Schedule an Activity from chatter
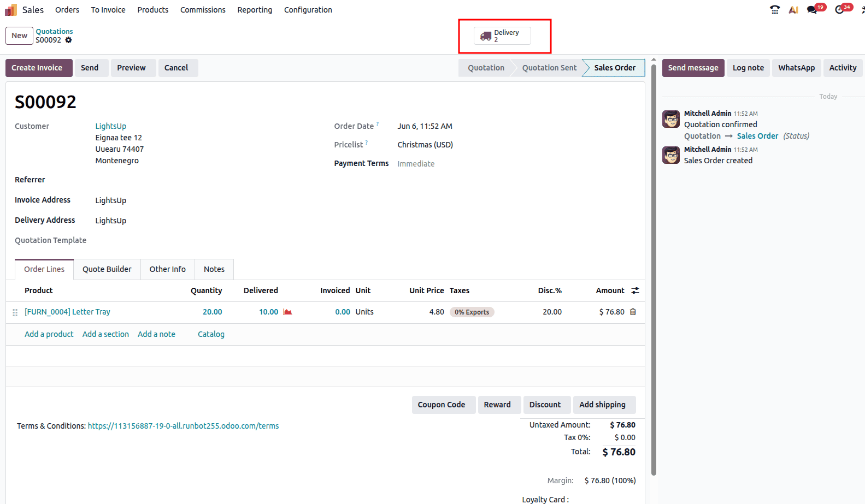This screenshot has height=504, width=865. point(843,68)
